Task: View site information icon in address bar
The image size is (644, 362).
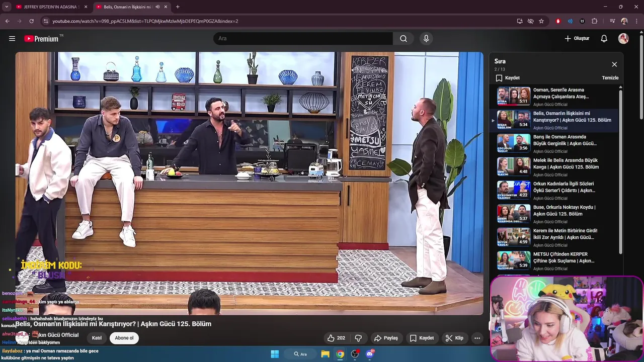Action: point(46,21)
